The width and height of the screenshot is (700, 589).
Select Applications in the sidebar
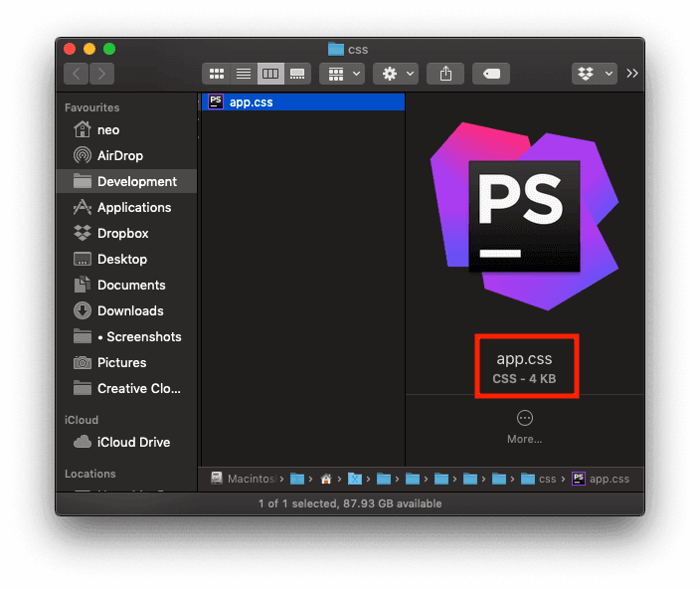click(133, 207)
